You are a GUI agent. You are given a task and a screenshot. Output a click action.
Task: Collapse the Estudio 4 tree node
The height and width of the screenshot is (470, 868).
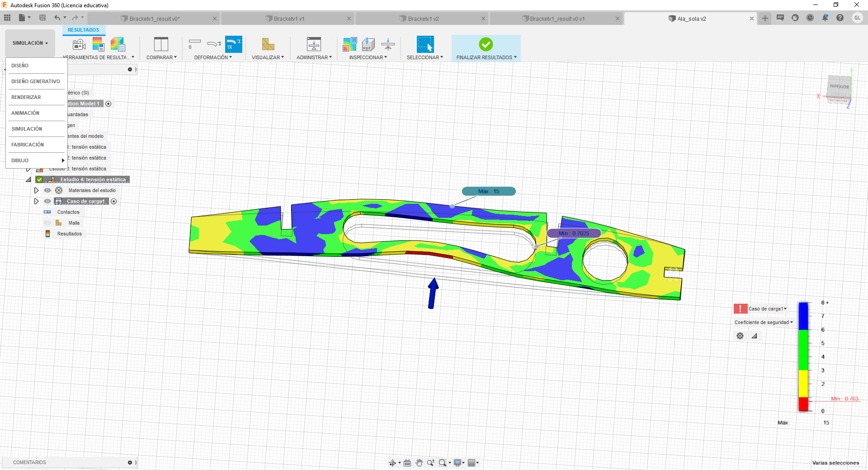[28, 179]
